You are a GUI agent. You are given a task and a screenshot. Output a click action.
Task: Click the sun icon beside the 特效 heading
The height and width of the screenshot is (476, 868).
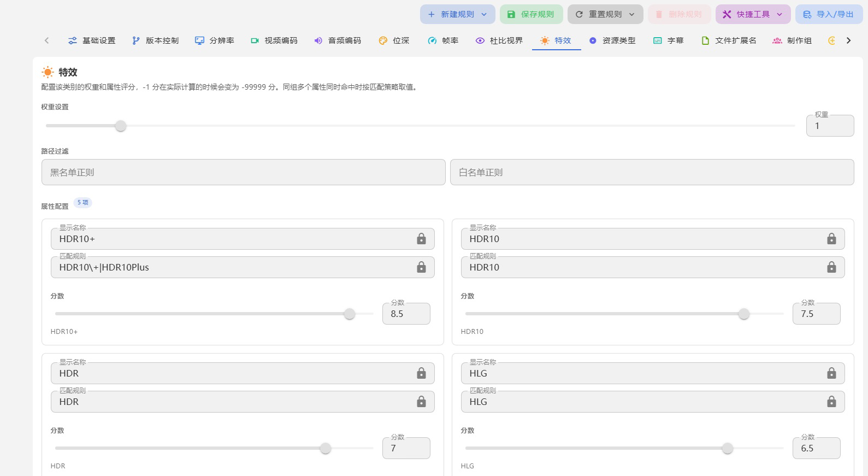point(48,72)
